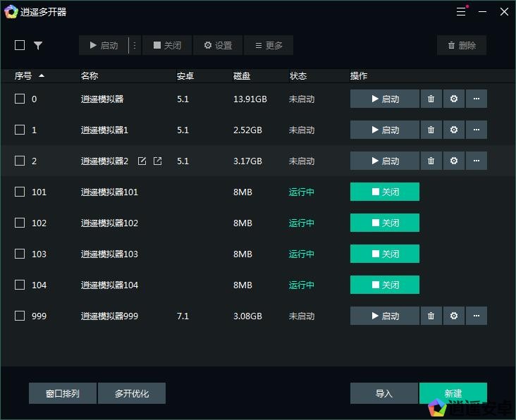Click the toolbar 设置 button

click(x=218, y=45)
